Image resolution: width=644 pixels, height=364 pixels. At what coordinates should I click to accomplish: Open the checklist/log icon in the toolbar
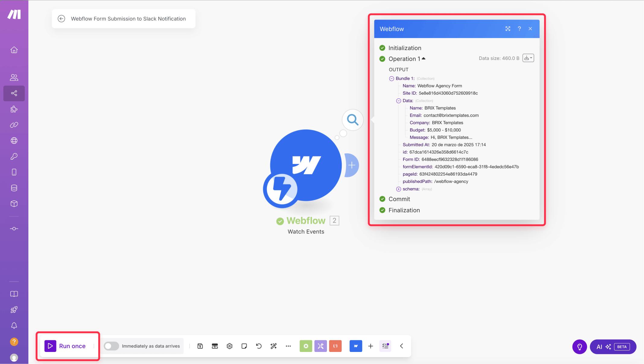pyautogui.click(x=385, y=346)
